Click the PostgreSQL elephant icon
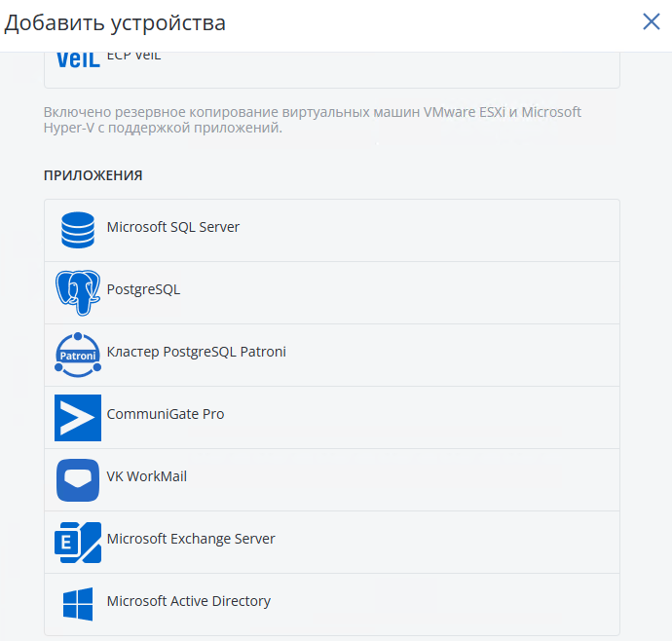 (x=78, y=293)
